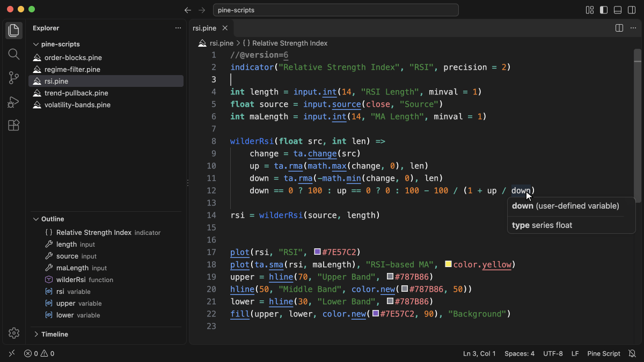Click the cube icon beside wilderRsi in Outline
The image size is (644, 362).
[x=49, y=280]
